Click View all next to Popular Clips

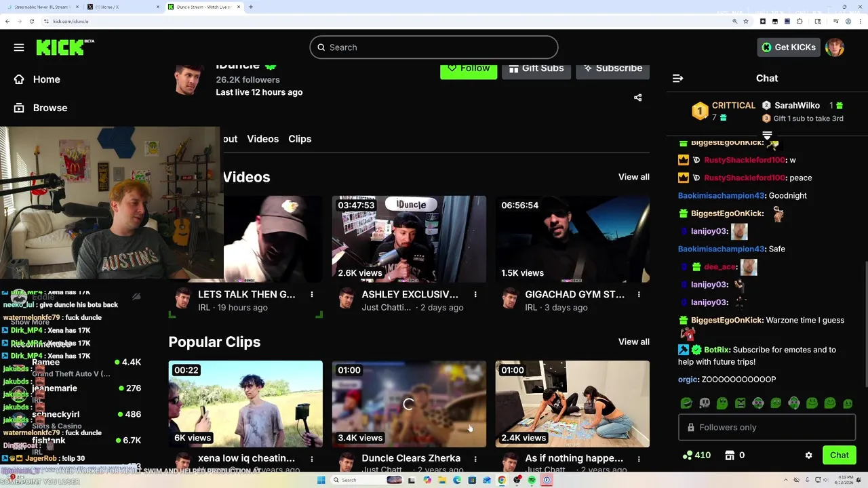(634, 342)
